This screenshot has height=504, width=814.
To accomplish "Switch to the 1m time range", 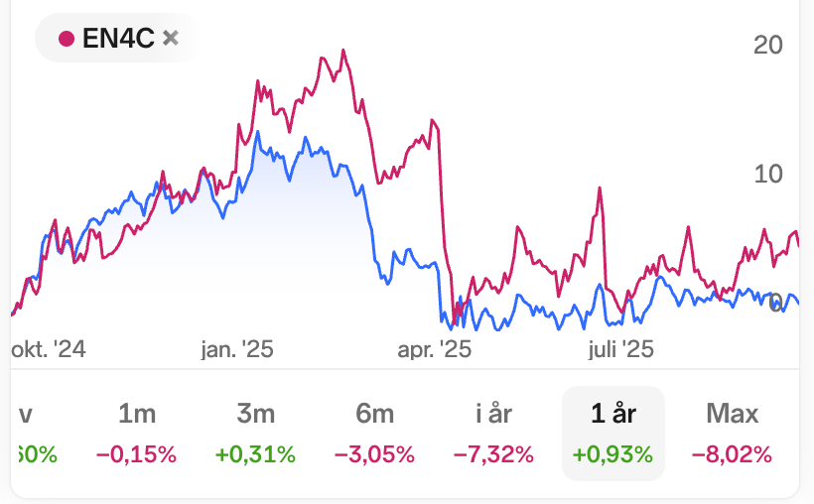I will 136,414.
